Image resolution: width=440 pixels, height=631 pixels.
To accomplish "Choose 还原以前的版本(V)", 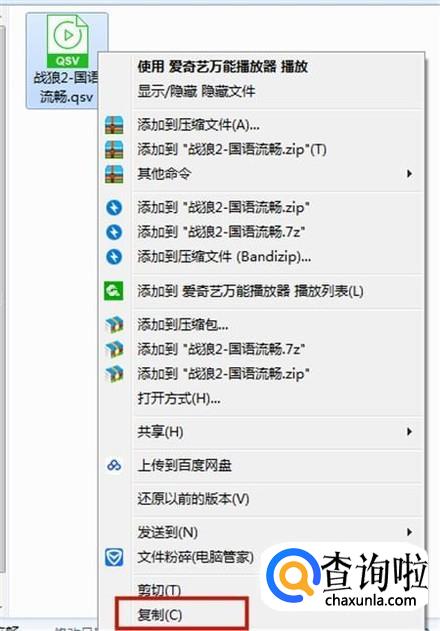I will 193,499.
